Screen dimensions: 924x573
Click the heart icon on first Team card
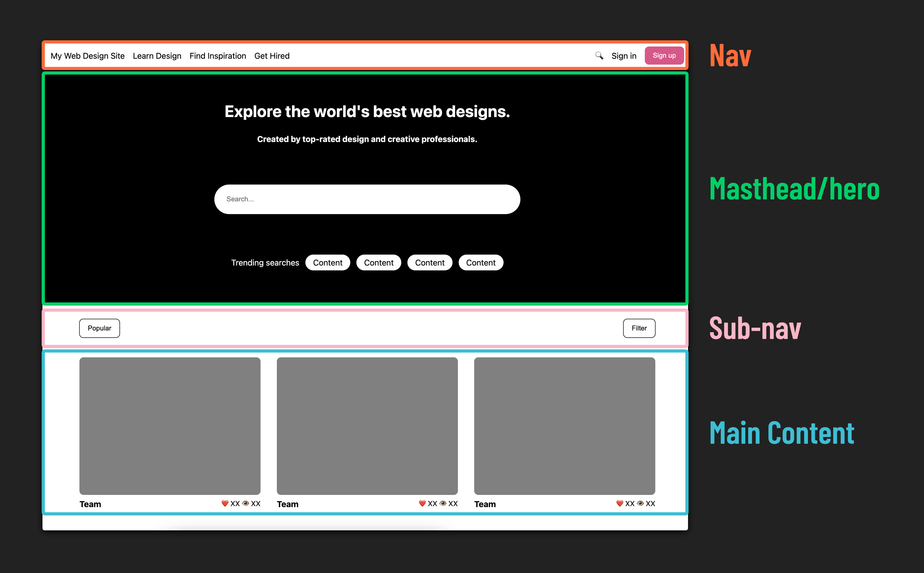point(225,503)
